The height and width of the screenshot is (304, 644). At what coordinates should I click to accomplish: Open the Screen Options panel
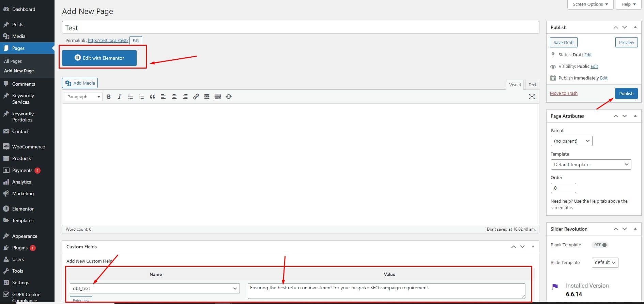tap(590, 4)
